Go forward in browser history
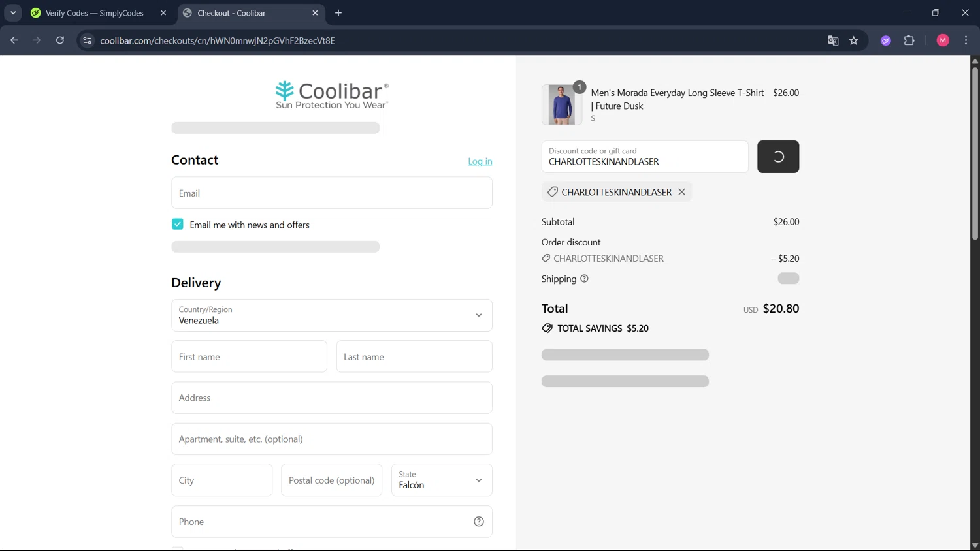 37,40
